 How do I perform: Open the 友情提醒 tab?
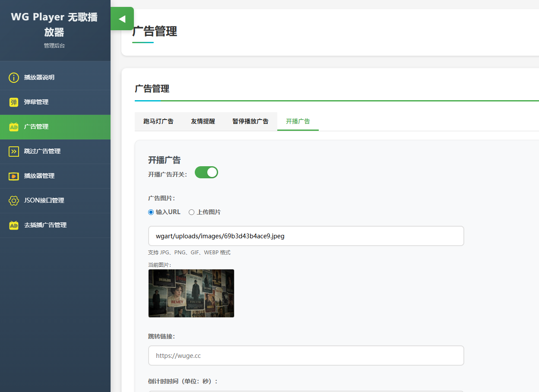tap(203, 121)
